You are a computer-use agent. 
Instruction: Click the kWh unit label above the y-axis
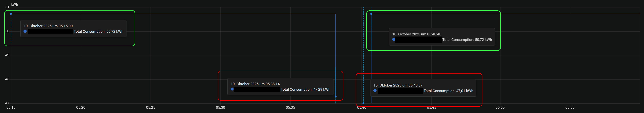[14, 4]
